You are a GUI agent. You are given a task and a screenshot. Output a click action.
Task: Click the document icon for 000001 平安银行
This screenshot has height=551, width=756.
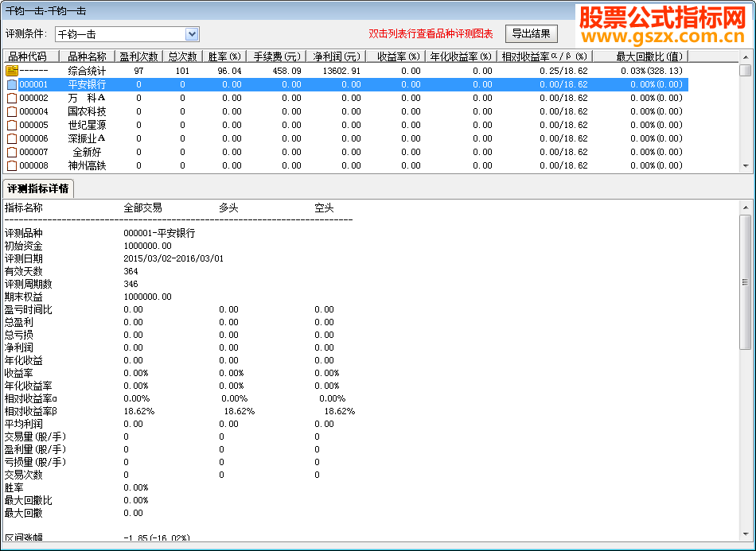coord(12,84)
